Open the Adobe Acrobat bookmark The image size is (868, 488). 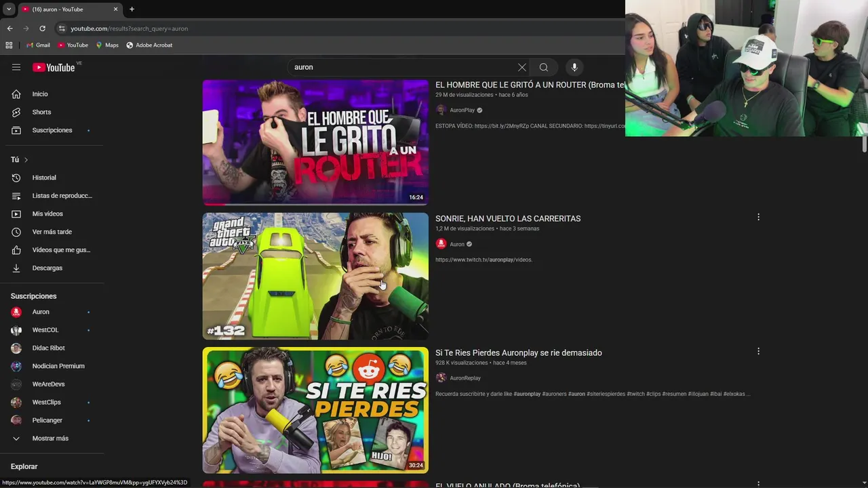coord(149,45)
